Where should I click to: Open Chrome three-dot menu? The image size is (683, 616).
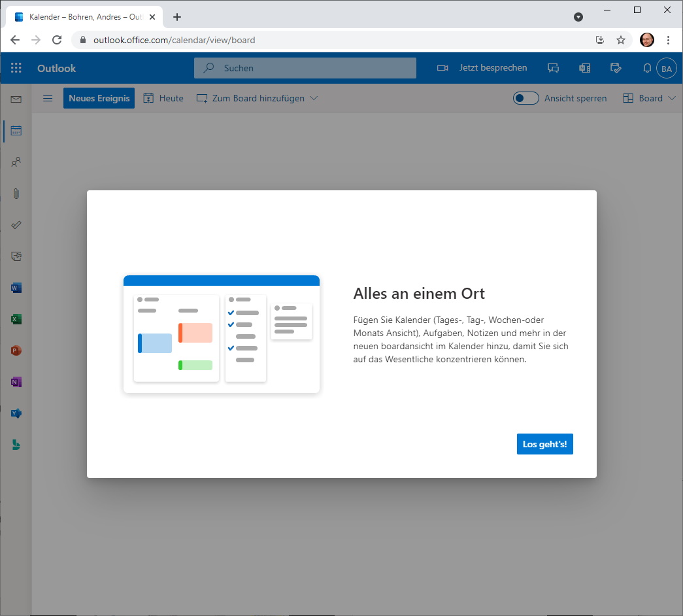coord(668,40)
